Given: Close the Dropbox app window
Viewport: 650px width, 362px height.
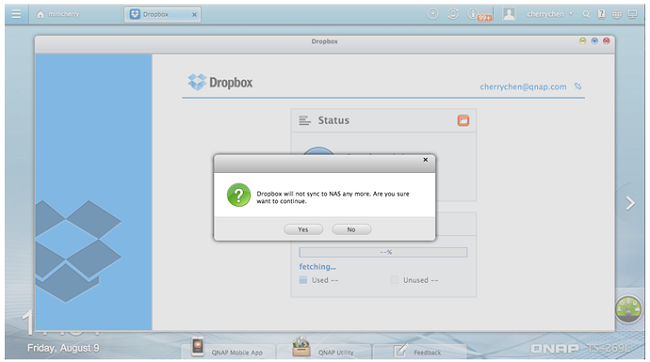Looking at the screenshot, I should tap(606, 41).
